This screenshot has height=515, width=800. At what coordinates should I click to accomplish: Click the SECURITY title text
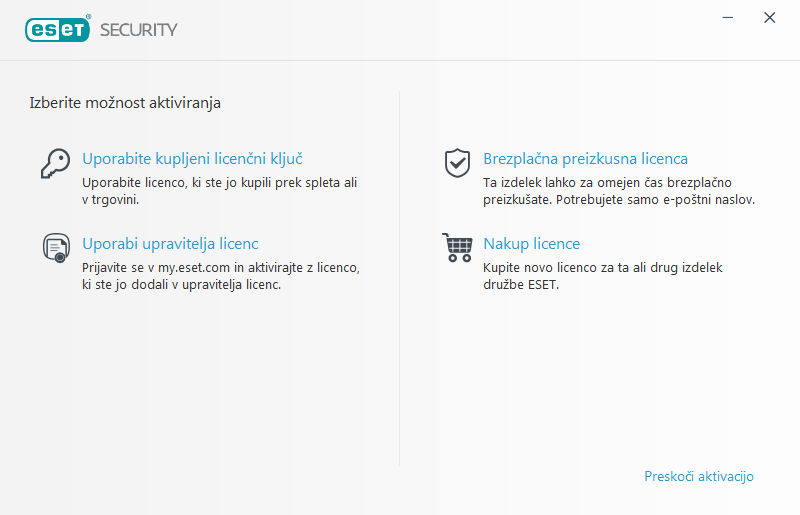pyautogui.click(x=138, y=30)
